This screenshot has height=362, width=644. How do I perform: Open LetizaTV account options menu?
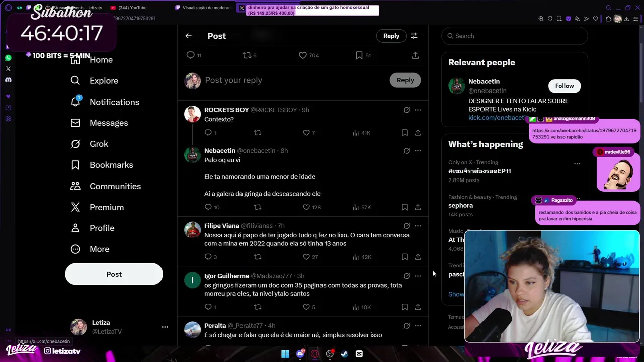tap(165, 327)
